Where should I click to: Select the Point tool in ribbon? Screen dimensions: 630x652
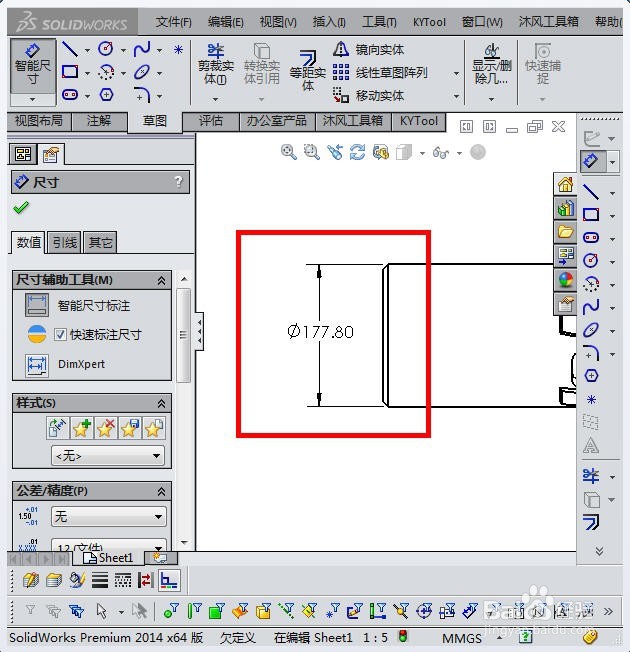(x=178, y=50)
